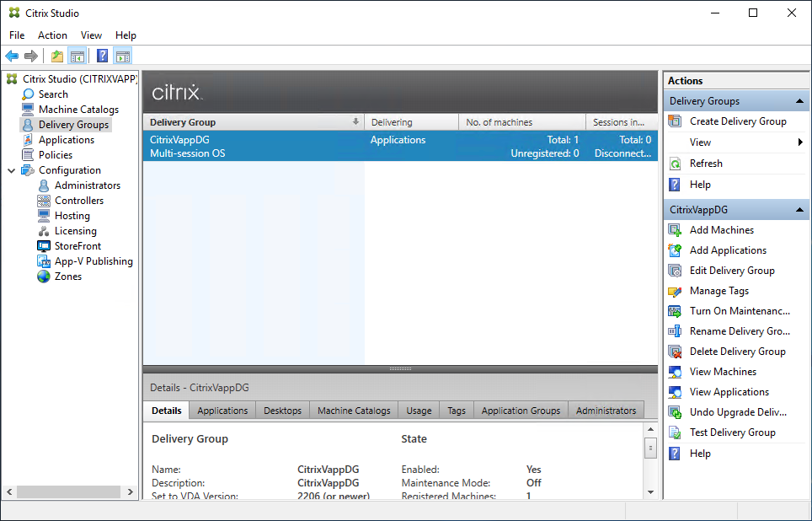Screen dimensions: 812x521
Task: Click the Administrators person icon in tree
Action: click(x=44, y=185)
